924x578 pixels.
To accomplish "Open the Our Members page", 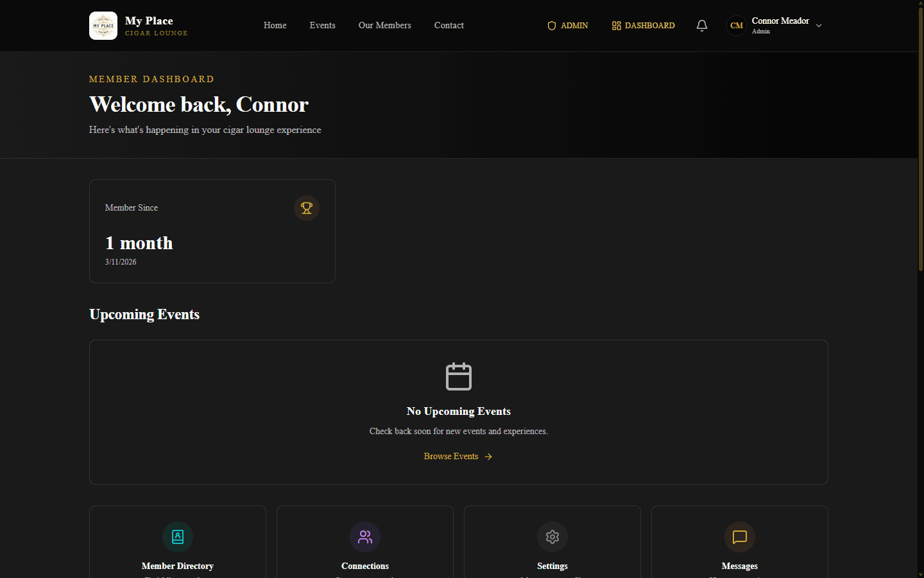I will (384, 25).
